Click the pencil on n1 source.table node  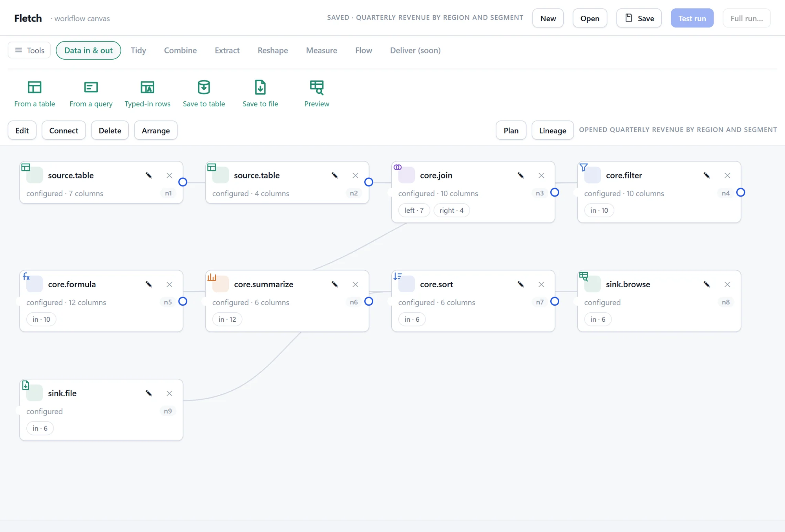[x=149, y=175]
